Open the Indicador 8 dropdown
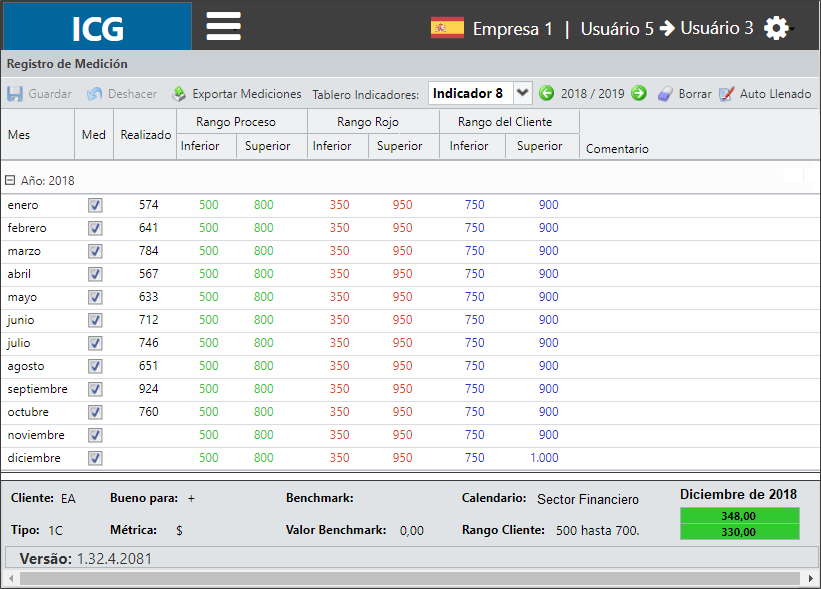 pos(523,93)
